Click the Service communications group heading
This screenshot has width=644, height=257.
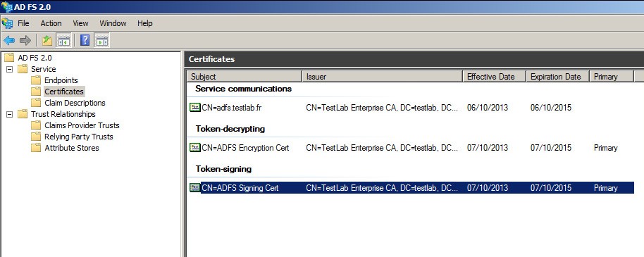pyautogui.click(x=244, y=89)
